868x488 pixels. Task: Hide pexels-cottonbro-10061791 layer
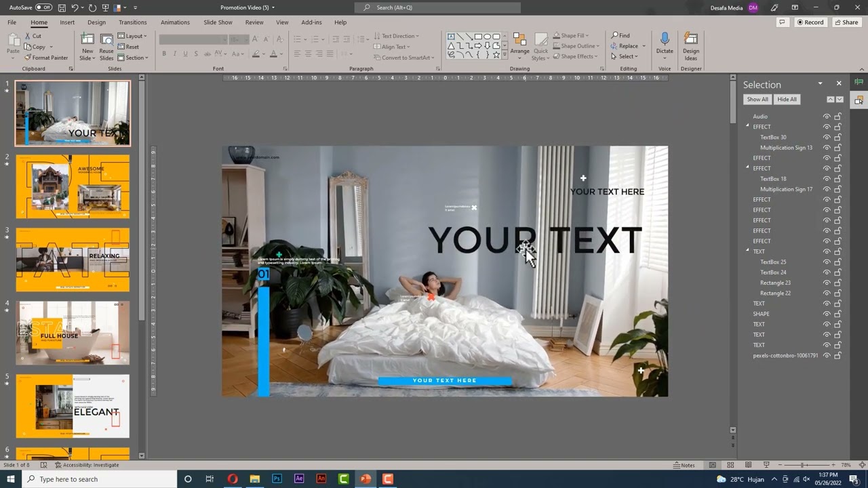pos(827,355)
